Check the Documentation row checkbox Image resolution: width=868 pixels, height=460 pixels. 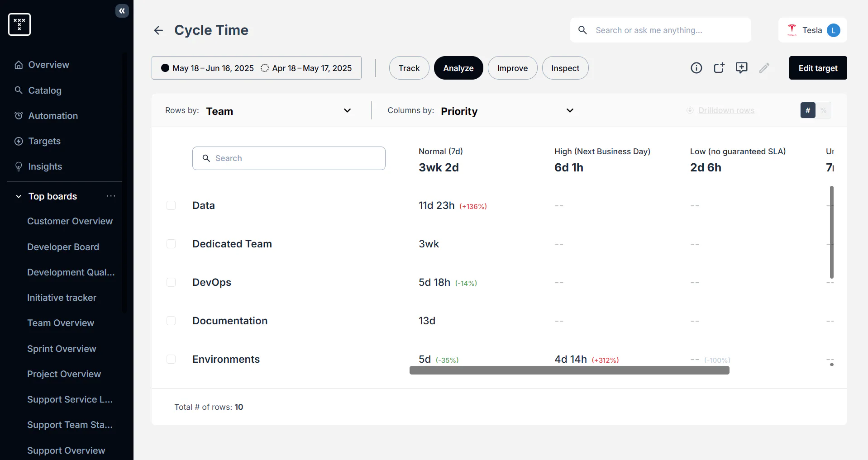pos(171,321)
